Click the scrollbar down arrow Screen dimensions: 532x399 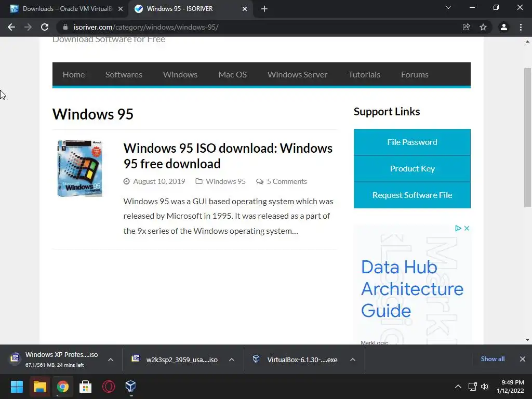[x=527, y=340]
